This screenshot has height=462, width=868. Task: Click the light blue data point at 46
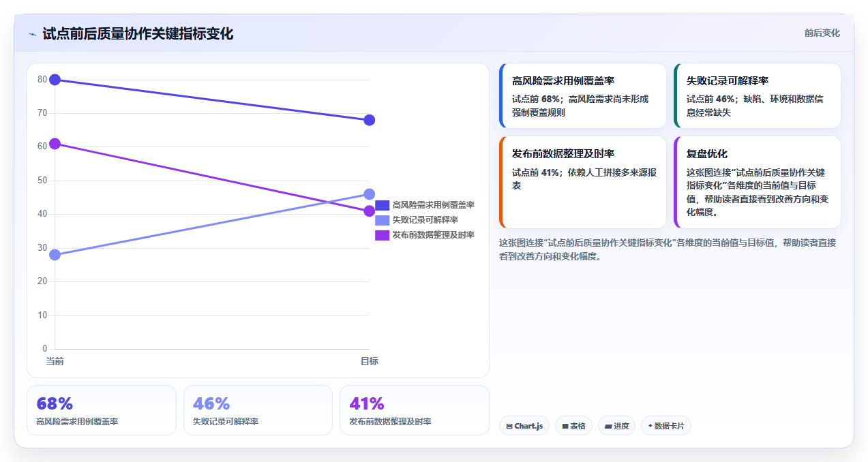tap(369, 194)
